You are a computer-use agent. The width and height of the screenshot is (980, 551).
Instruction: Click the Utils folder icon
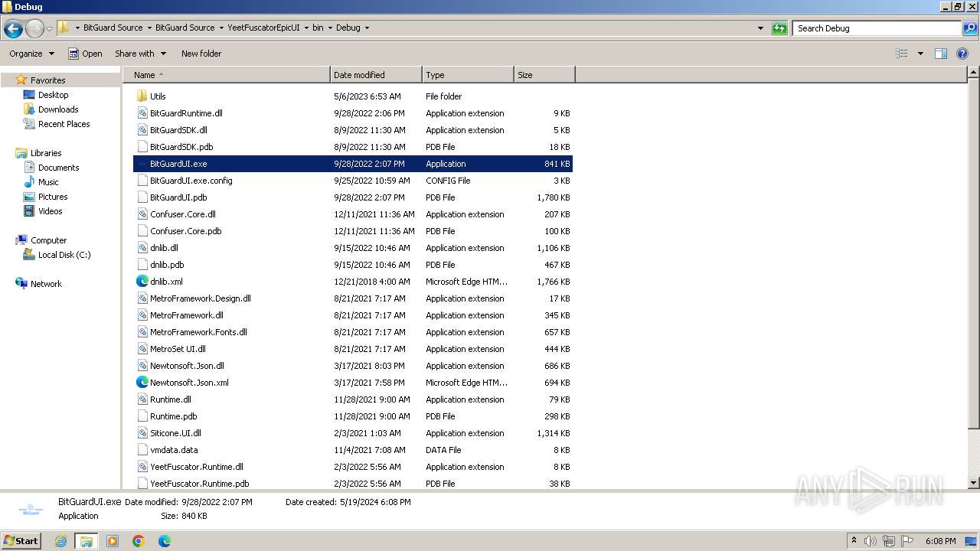coord(142,96)
